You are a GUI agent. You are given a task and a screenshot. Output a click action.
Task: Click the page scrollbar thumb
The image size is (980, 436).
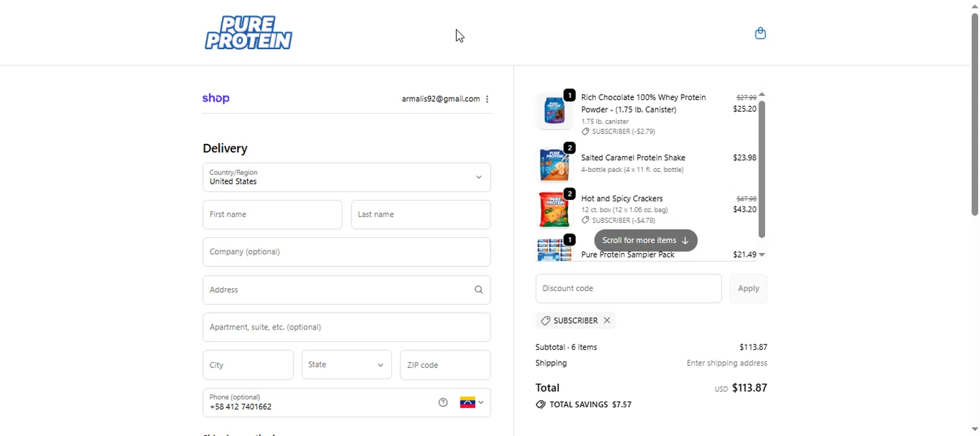(975, 114)
